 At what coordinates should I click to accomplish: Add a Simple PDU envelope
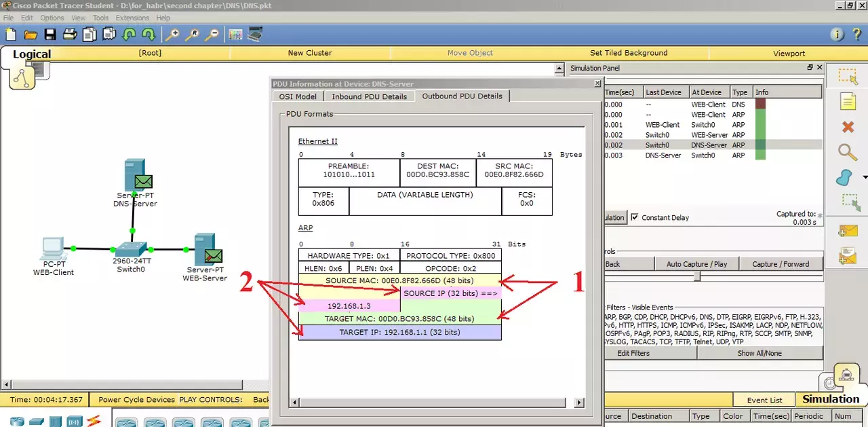848,231
